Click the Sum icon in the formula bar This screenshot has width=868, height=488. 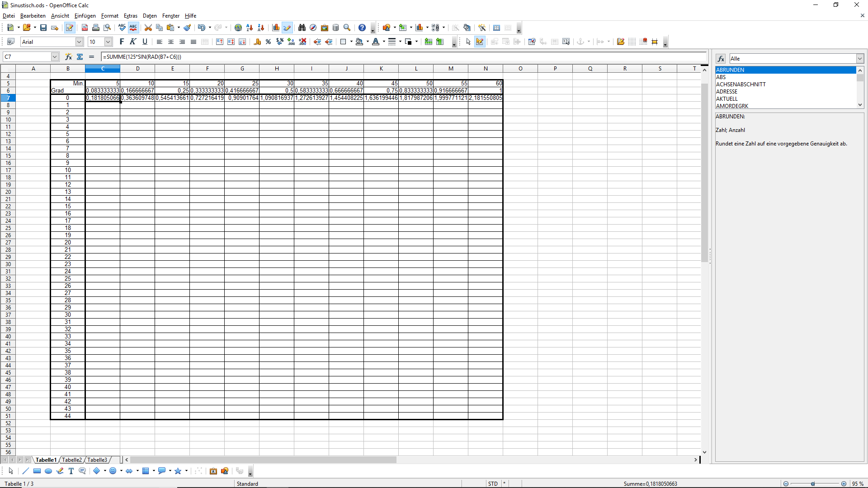point(80,56)
